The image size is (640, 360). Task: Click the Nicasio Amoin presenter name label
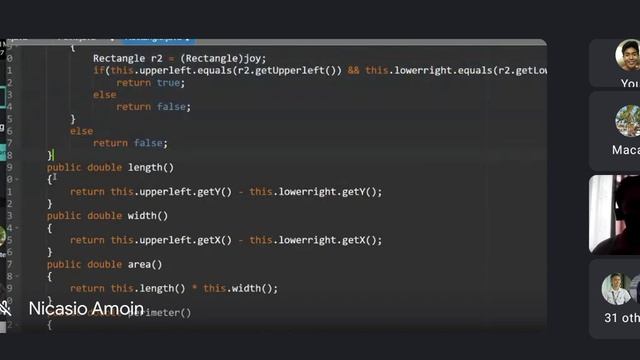(x=86, y=309)
